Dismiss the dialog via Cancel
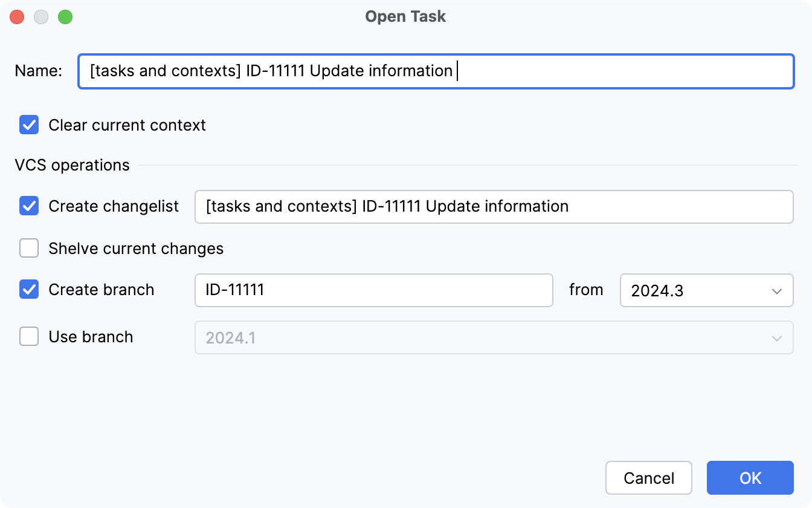This screenshot has width=812, height=508. pos(648,478)
